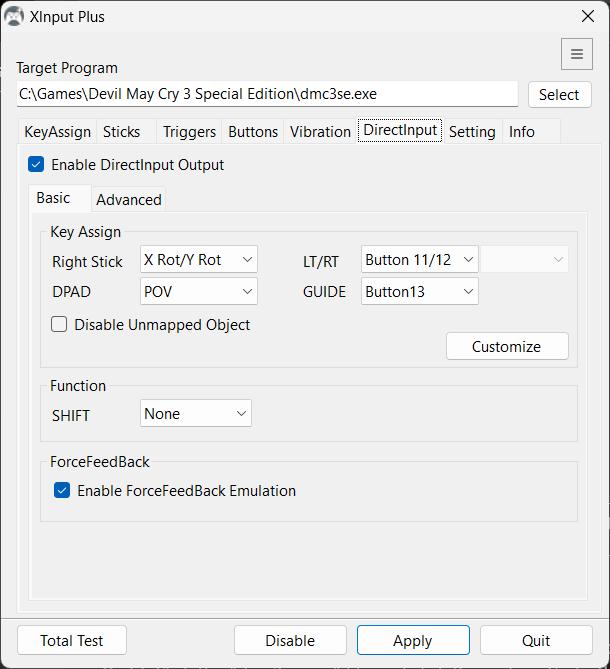610x669 pixels.
Task: Click the Customize button
Action: click(506, 347)
